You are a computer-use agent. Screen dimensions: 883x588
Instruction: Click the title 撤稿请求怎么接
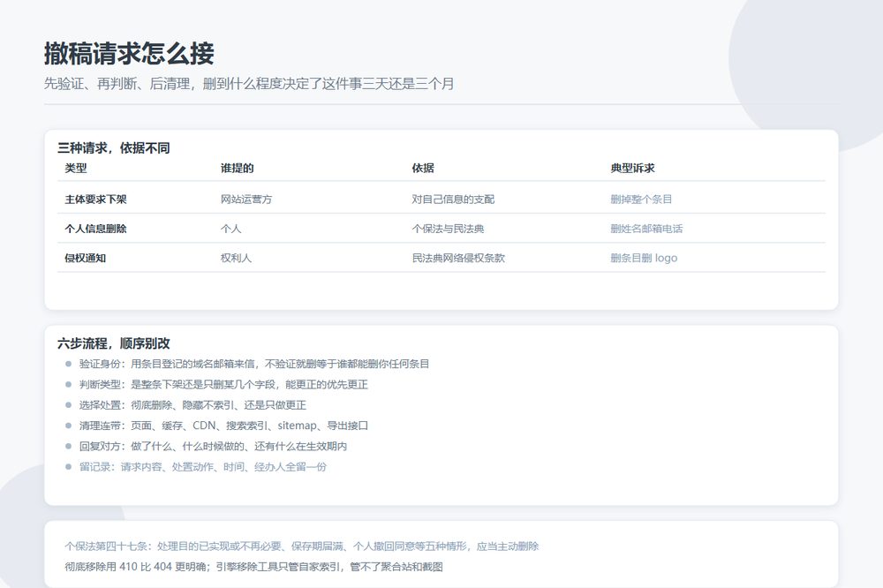click(x=129, y=54)
